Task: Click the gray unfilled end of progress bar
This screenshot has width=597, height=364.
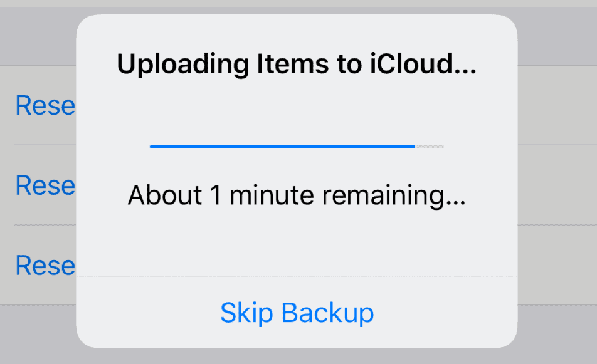Action: tap(430, 147)
